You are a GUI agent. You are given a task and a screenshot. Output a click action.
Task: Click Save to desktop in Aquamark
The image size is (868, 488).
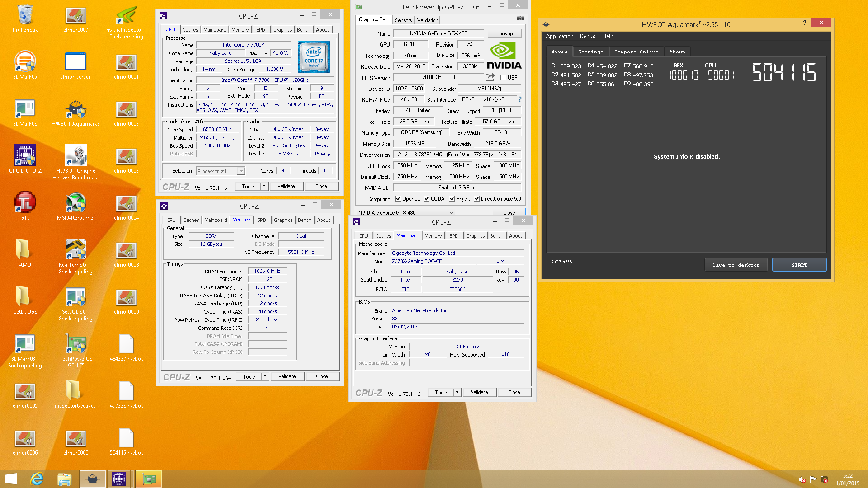pos(736,265)
